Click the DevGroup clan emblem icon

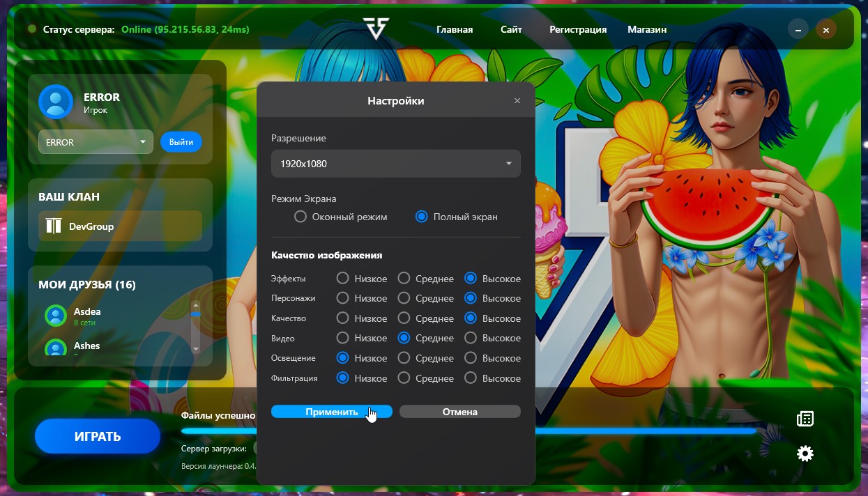coord(54,226)
